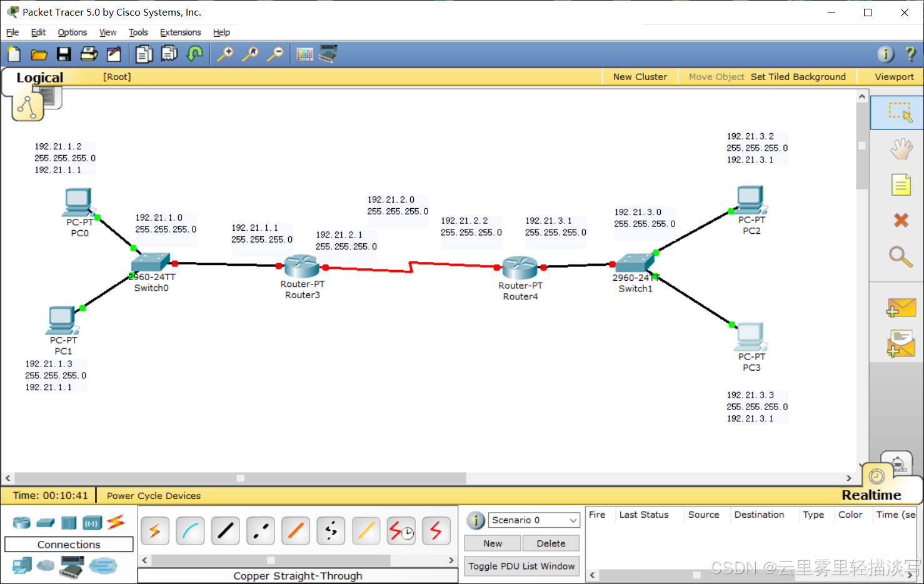Select the Router4 device

point(520,268)
